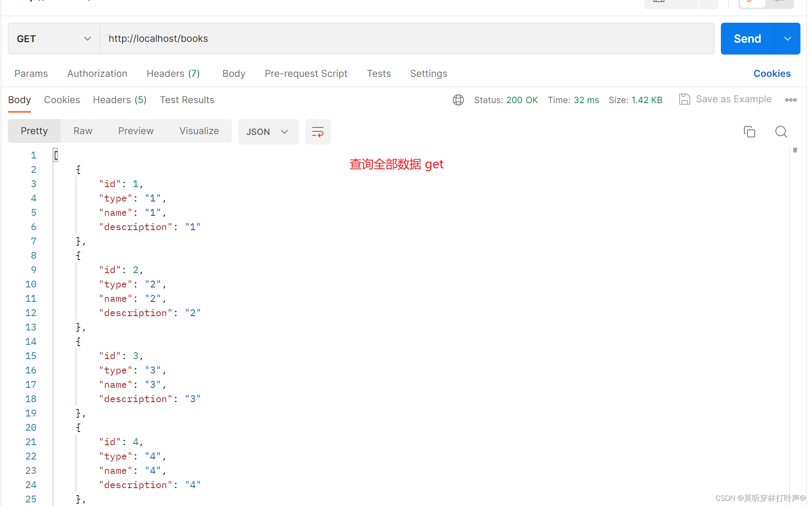Click the Size 1.42 KB text
Image resolution: width=812 pixels, height=506 pixels.
(x=635, y=100)
